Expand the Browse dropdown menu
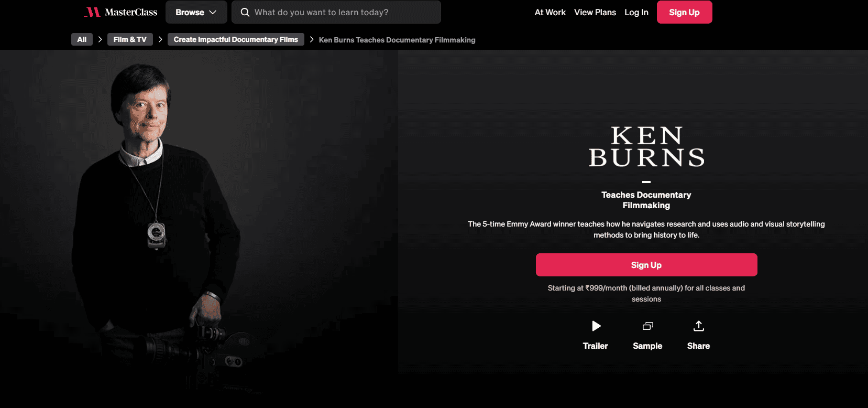This screenshot has width=868, height=408. [x=196, y=12]
